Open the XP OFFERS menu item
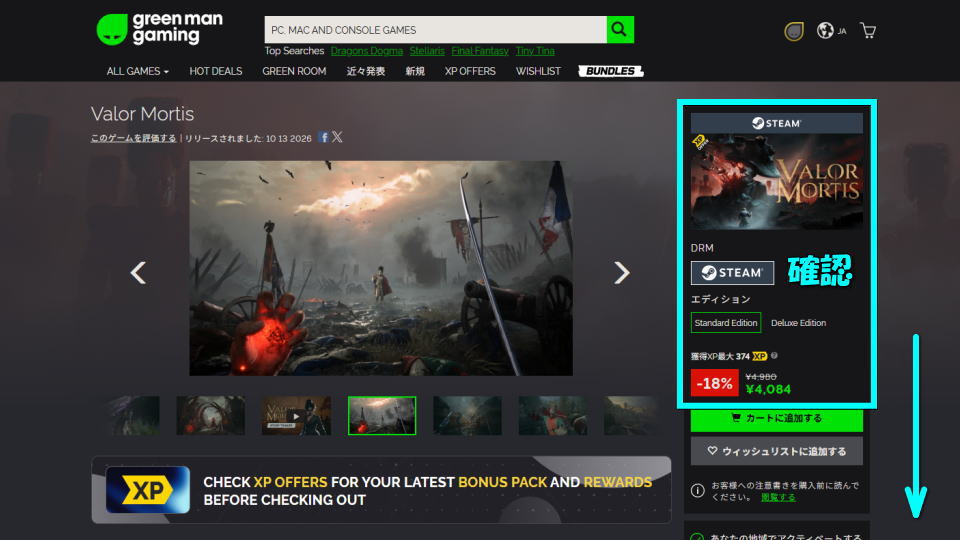 (x=470, y=71)
